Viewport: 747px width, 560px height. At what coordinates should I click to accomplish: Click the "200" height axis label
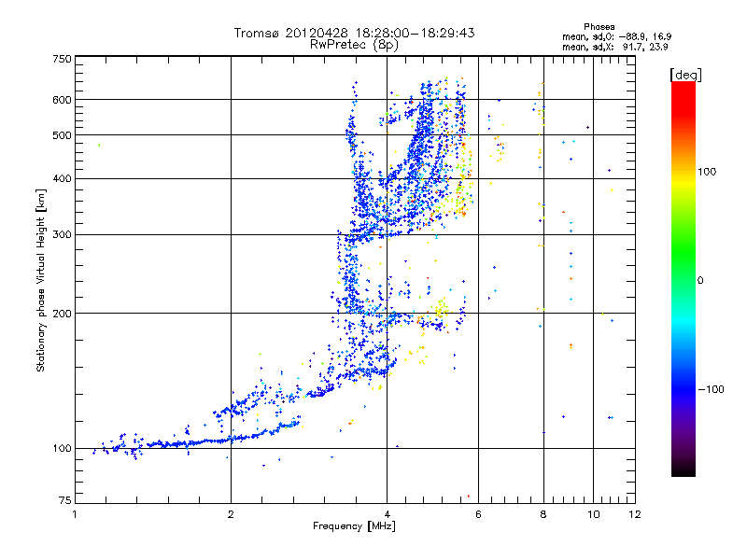coord(62,314)
